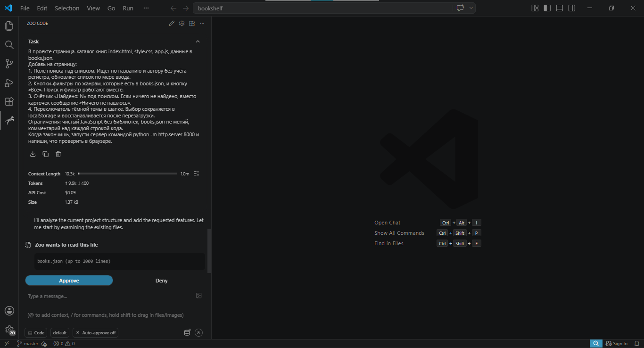
Task: Add an image to the message
Action: tap(199, 296)
